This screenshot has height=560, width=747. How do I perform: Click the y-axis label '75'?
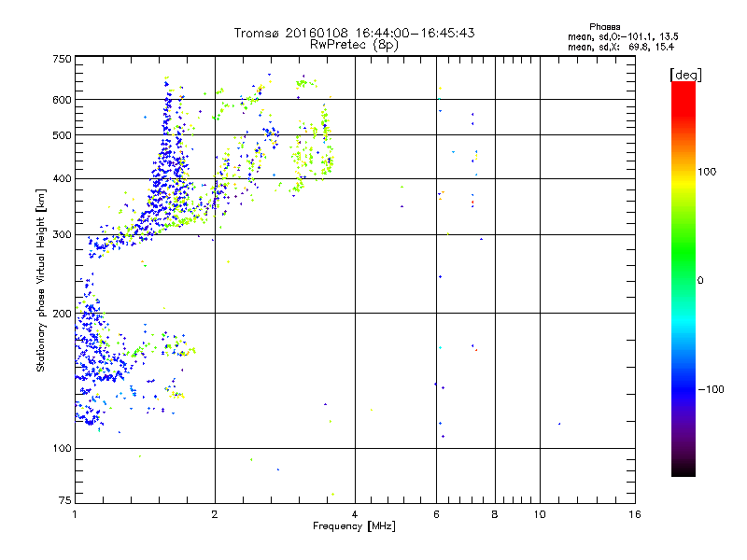65,500
